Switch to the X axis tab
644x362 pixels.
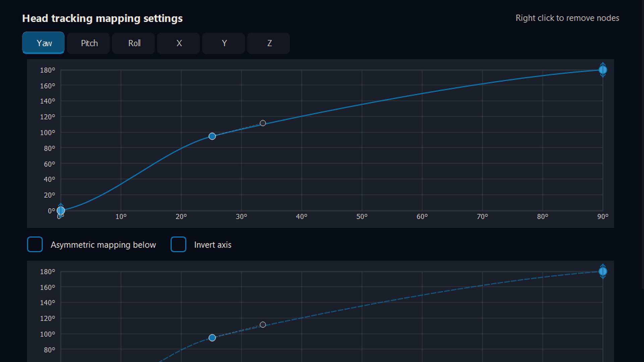tap(178, 43)
